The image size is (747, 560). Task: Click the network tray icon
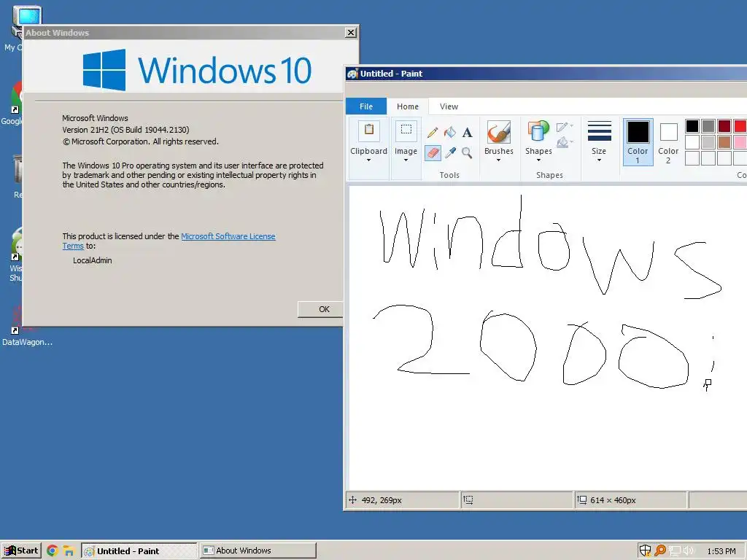(674, 551)
